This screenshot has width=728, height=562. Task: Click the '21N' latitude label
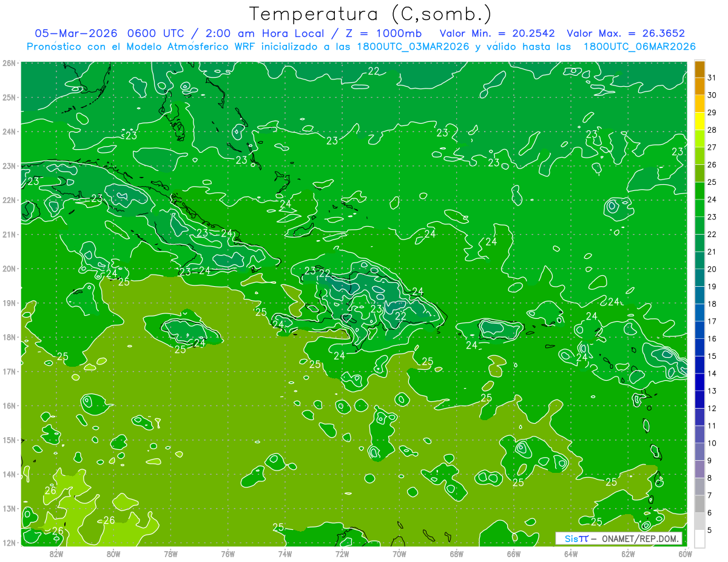click(9, 234)
